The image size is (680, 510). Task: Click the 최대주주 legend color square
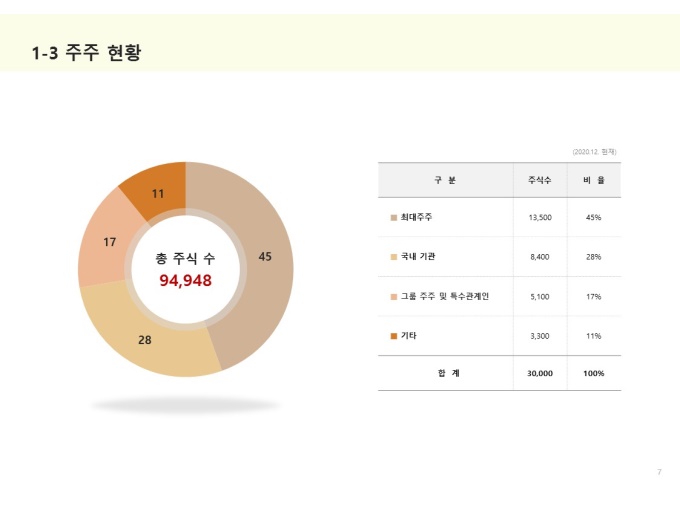pos(394,218)
